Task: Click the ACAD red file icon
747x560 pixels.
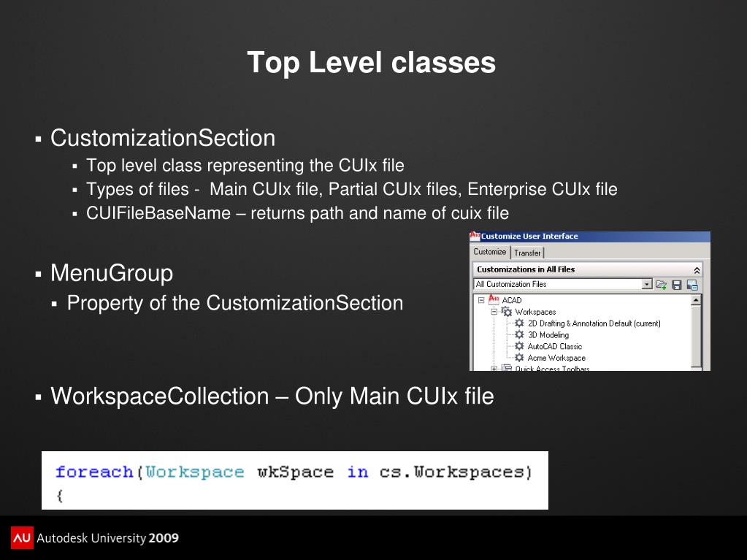Action: pos(494,300)
